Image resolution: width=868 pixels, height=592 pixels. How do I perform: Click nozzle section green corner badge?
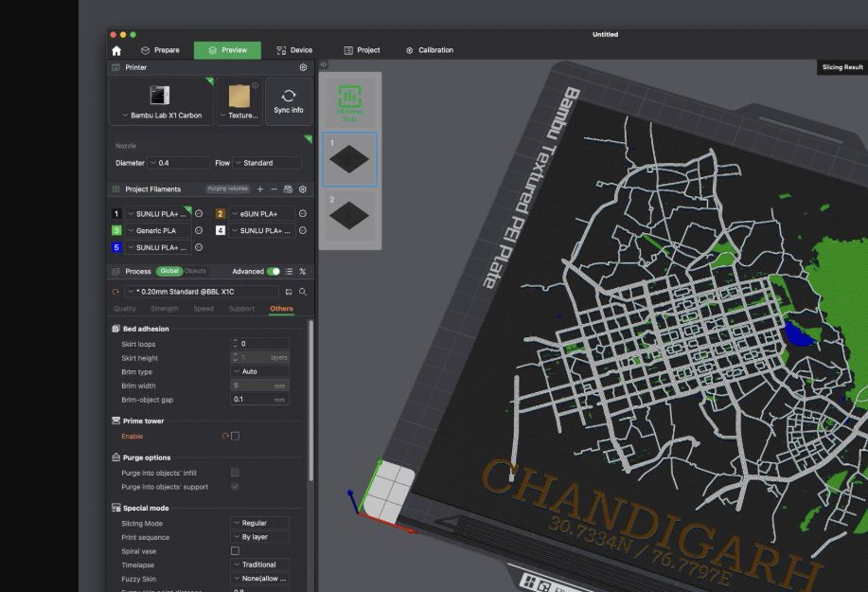point(308,138)
